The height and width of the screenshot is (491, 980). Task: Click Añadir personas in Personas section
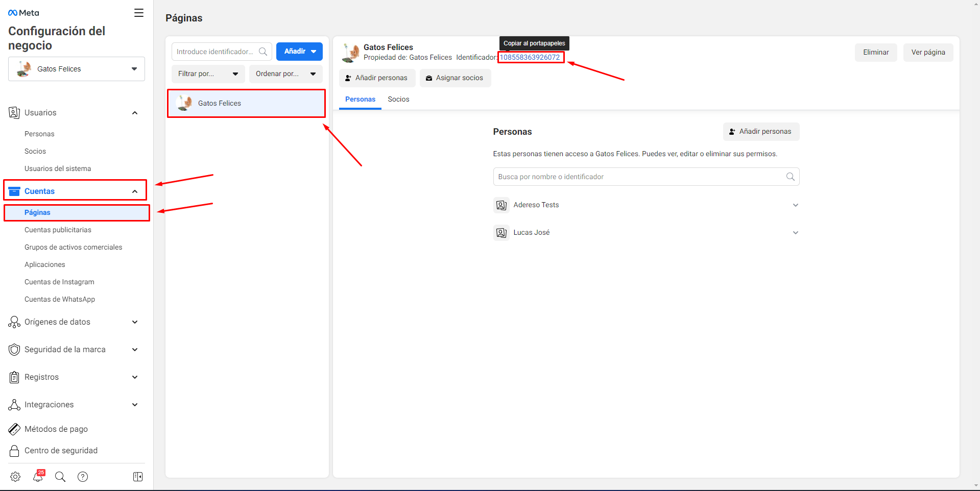tap(761, 132)
